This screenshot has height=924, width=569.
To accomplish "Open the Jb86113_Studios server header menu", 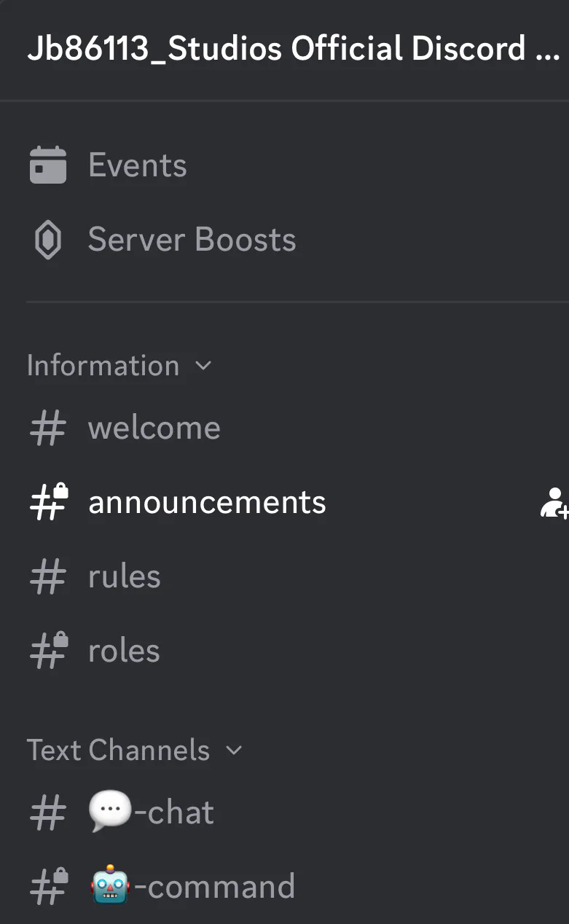I will click(291, 49).
